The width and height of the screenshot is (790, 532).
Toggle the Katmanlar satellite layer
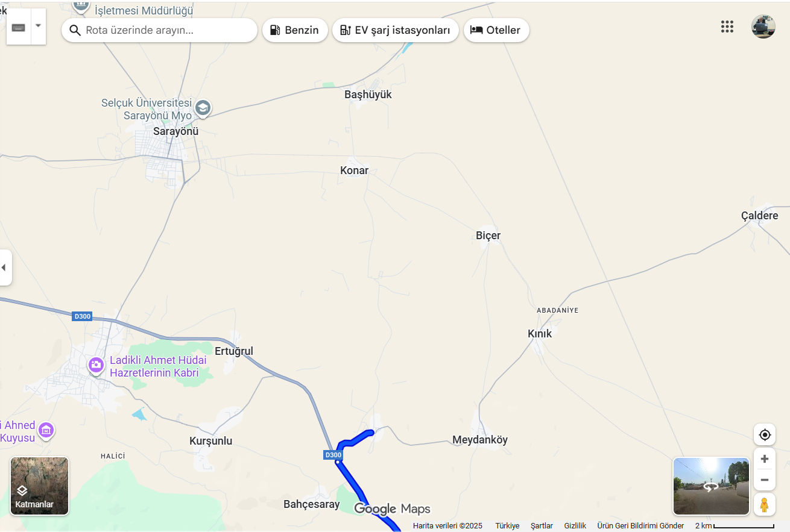(x=40, y=486)
